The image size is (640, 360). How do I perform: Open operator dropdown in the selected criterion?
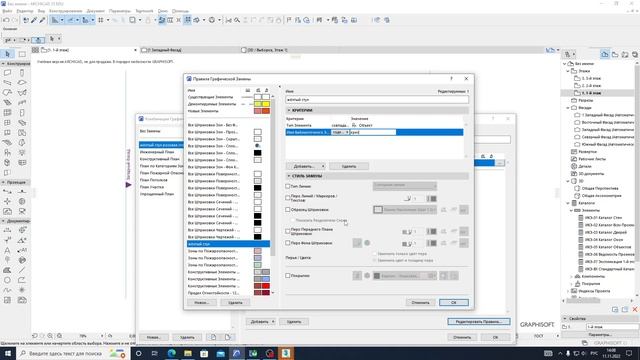[x=340, y=132]
